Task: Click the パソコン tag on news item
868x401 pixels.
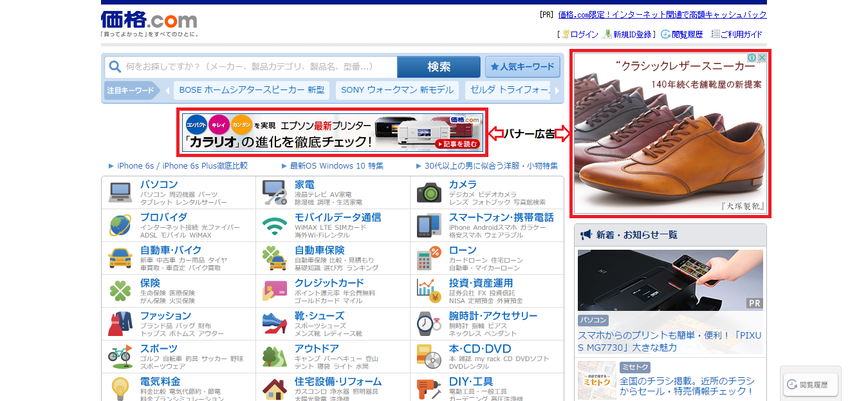Action: 593,321
